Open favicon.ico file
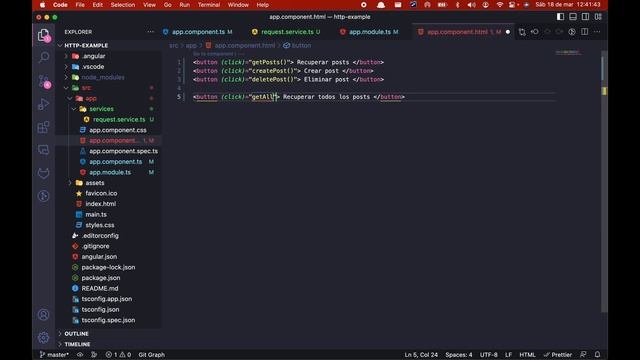The height and width of the screenshot is (360, 640). pos(101,193)
